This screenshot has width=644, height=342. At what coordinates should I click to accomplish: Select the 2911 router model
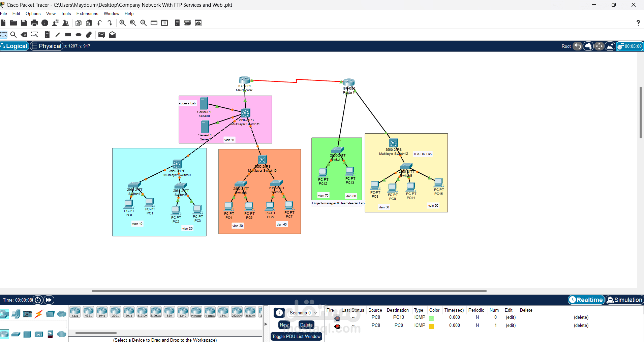(129, 312)
